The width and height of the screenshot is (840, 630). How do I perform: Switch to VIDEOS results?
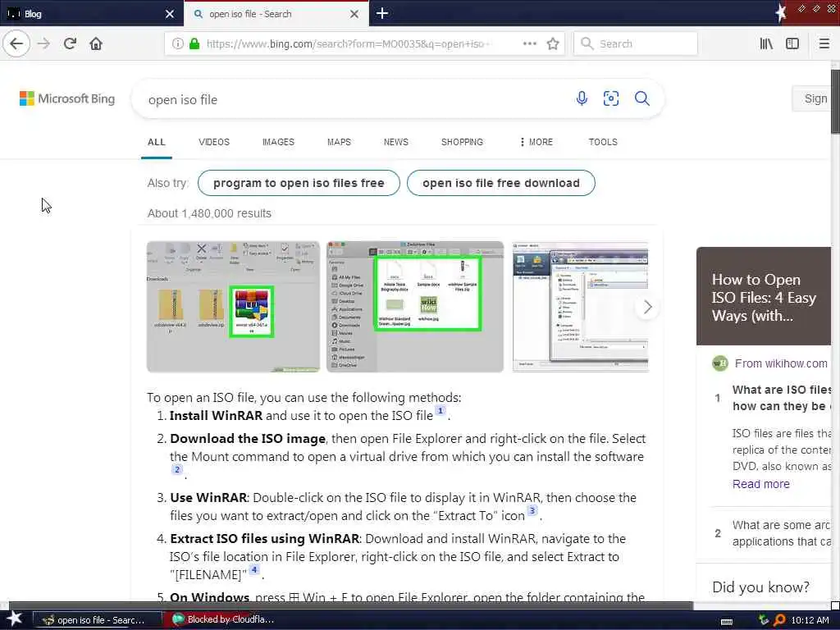pos(214,142)
